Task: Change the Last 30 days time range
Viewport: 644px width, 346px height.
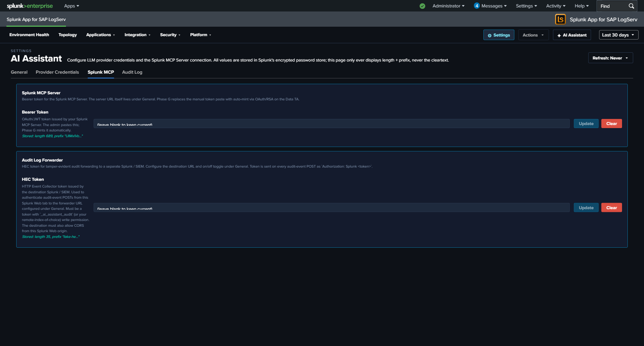Action: (x=618, y=35)
